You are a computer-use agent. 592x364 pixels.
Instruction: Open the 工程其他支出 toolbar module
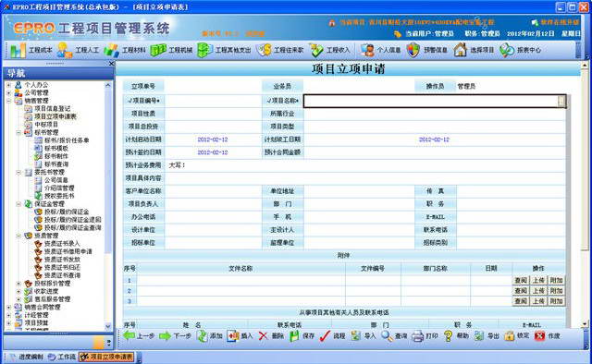pyautogui.click(x=224, y=50)
